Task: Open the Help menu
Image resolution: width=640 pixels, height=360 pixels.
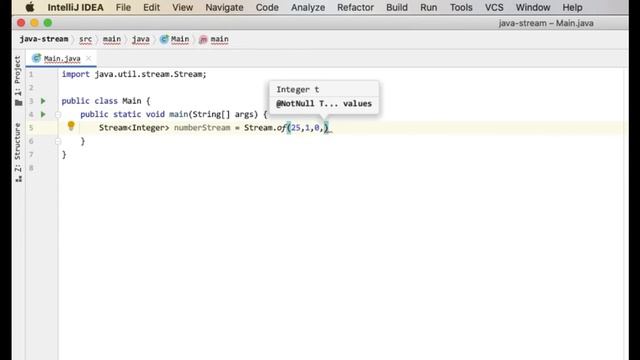Action: click(572, 7)
